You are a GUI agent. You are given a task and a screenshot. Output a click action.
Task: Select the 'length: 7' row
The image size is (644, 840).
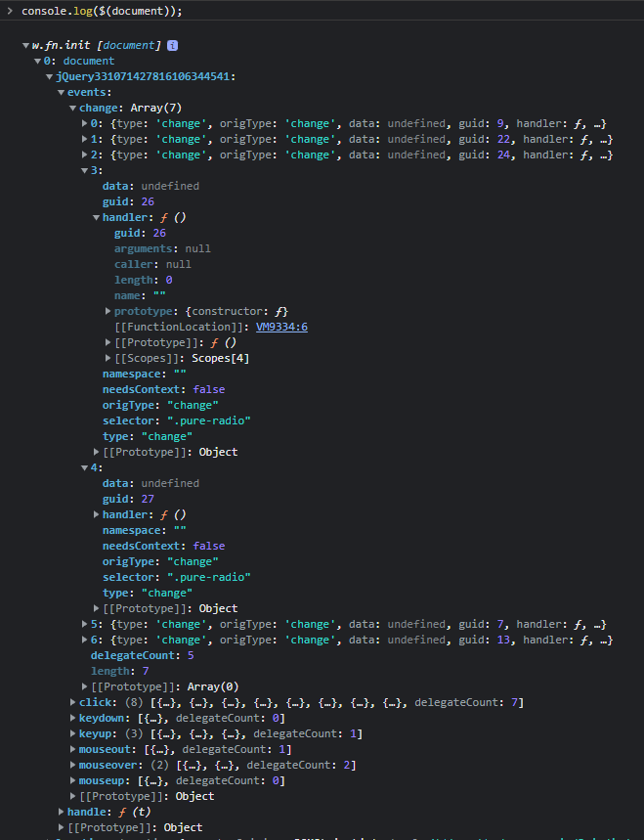pos(120,671)
